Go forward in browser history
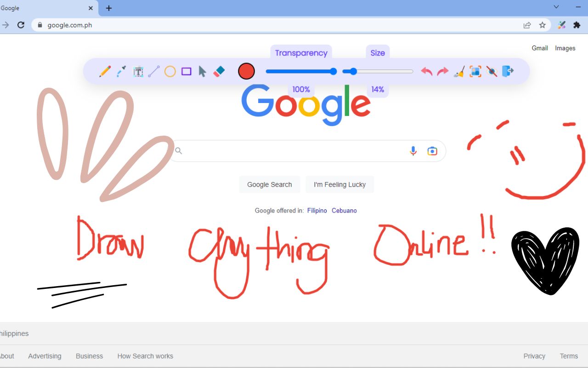 coord(6,25)
